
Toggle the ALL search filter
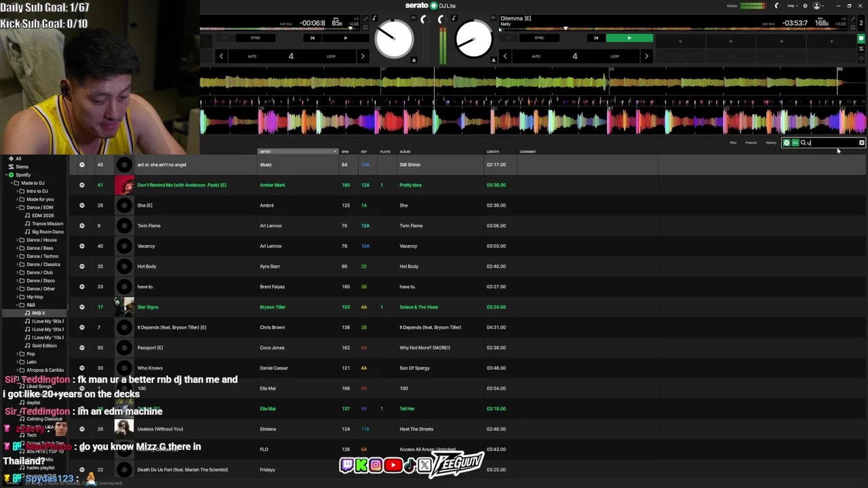(795, 142)
